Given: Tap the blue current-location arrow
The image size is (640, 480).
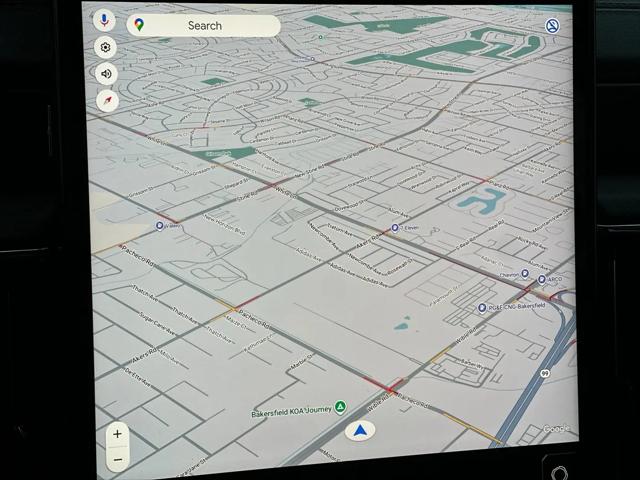Looking at the screenshot, I should coord(360,431).
